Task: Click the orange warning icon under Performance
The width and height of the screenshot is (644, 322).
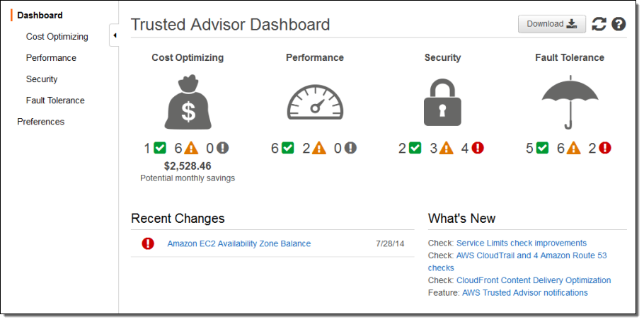Action: 318,148
